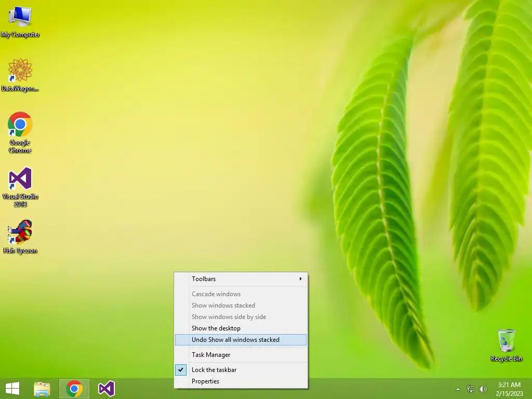Select the Visual Studio 2013 desktop shortcut

(20, 187)
